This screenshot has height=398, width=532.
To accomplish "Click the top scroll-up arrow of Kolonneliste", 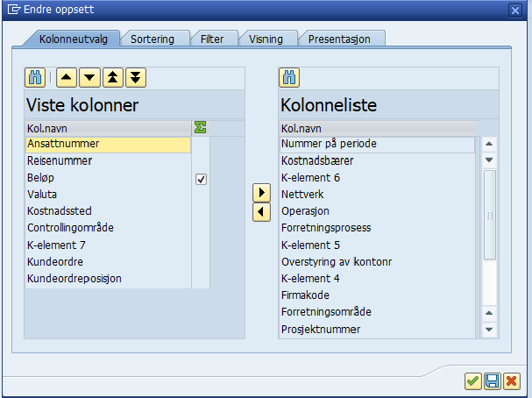I will point(489,144).
